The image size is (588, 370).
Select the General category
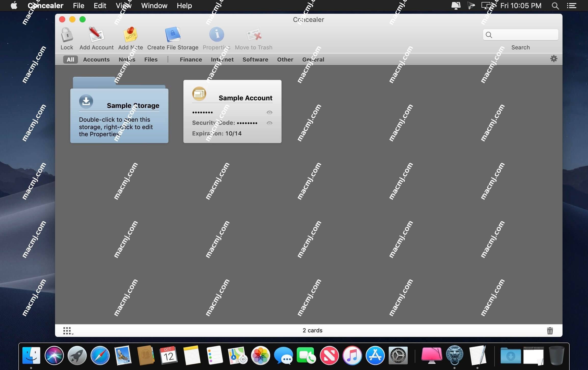coord(313,60)
